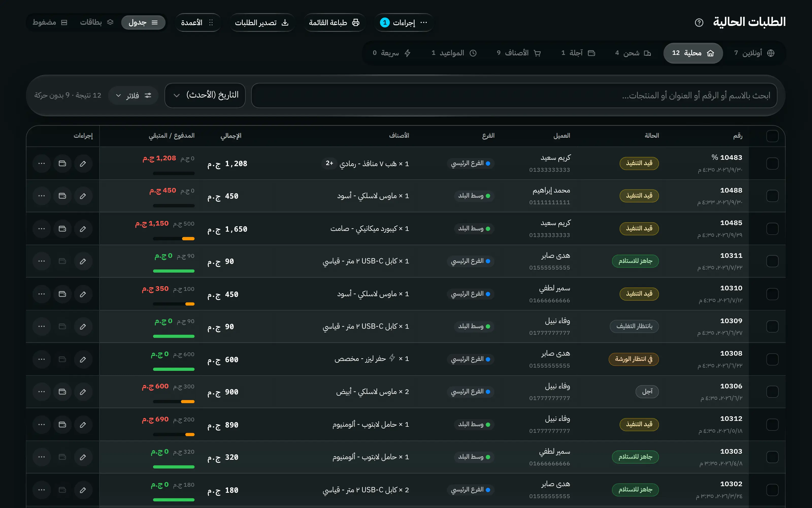Open more options for order 10306
The width and height of the screenshot is (812, 508).
coord(42,392)
